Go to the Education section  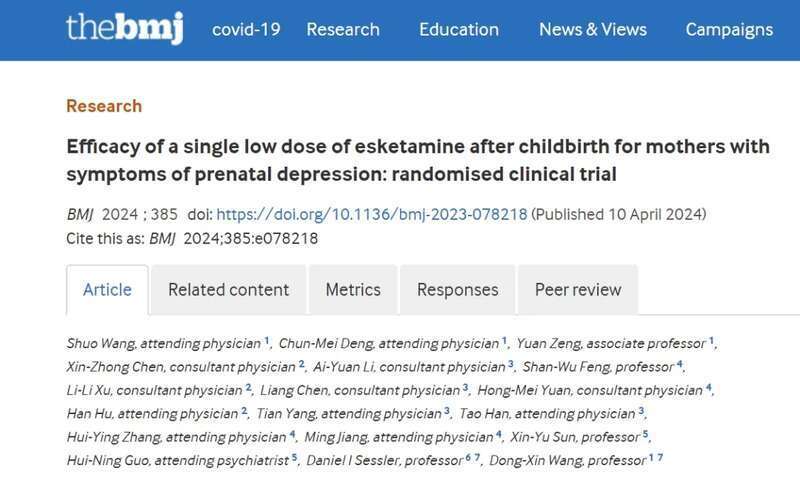(x=459, y=30)
